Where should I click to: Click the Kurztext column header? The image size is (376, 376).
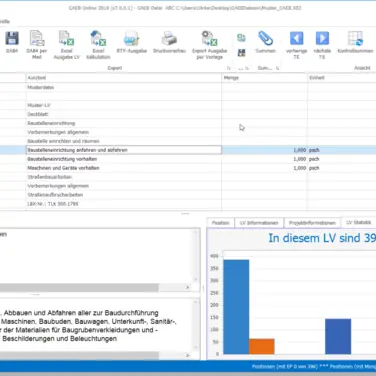[x=124, y=78]
